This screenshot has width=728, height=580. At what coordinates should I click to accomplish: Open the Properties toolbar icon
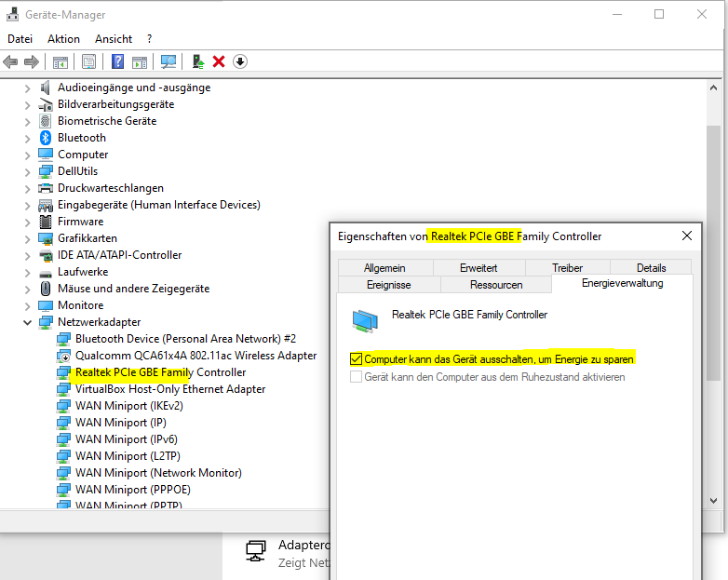(x=88, y=61)
